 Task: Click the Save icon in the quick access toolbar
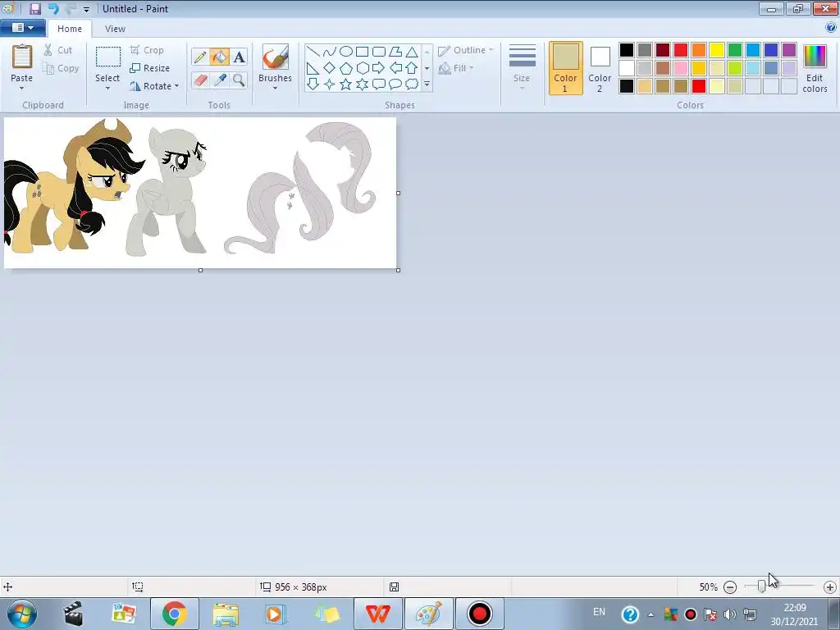(x=35, y=8)
